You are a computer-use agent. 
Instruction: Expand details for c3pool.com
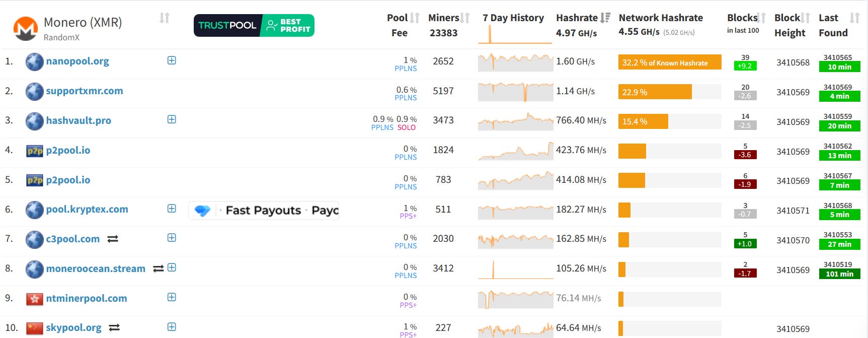point(172,238)
